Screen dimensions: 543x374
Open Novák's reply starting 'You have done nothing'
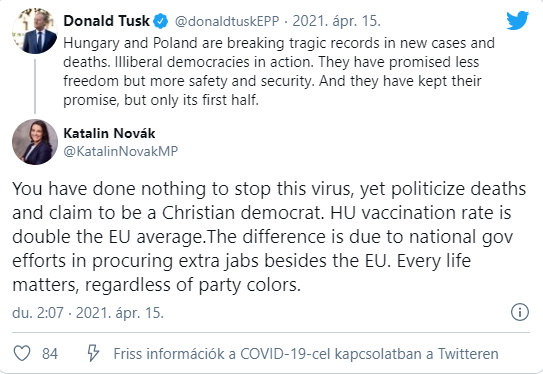pos(269,237)
